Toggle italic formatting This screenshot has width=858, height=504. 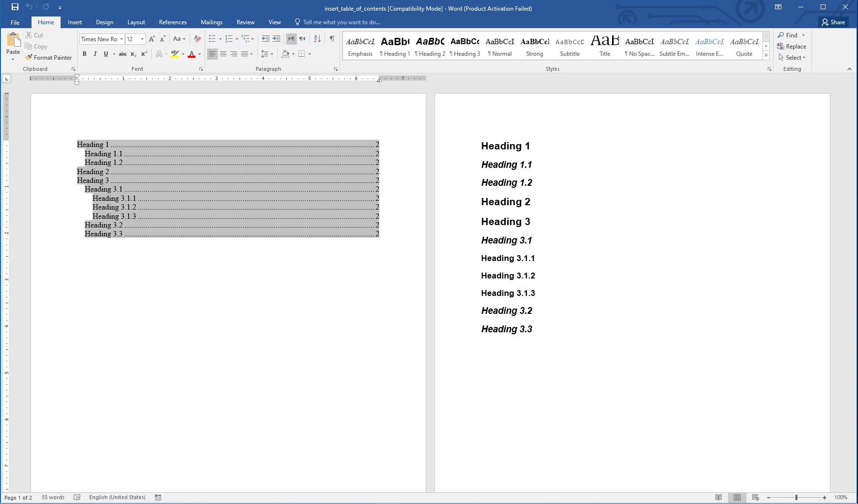click(95, 54)
